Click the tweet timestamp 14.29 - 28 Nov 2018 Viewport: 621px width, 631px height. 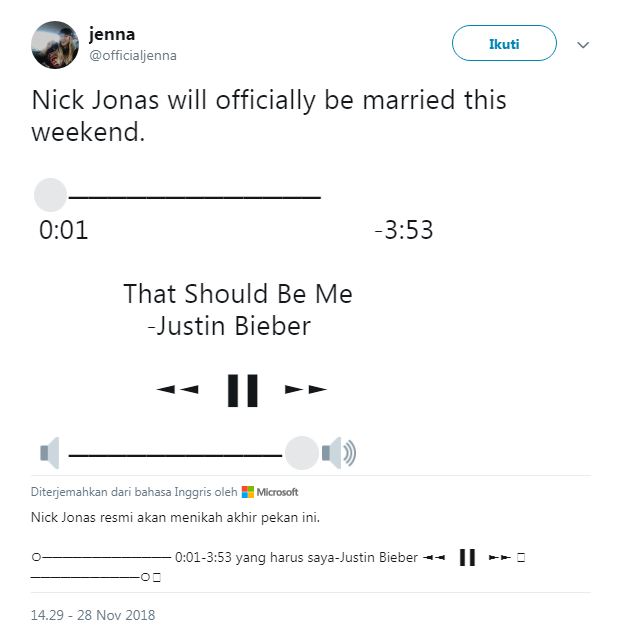pyautogui.click(x=93, y=614)
